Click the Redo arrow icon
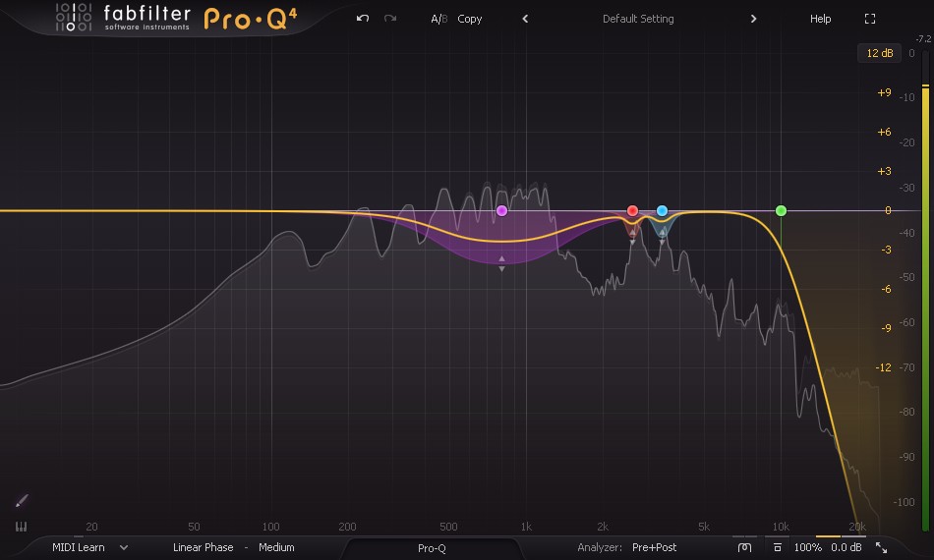 click(x=390, y=19)
